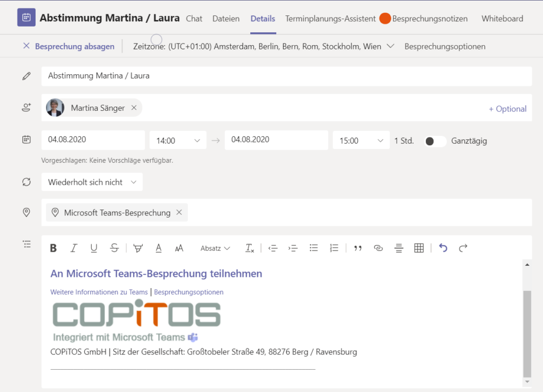Screen dimensions: 543x392
Task: Open the font color tool
Action: click(159, 248)
